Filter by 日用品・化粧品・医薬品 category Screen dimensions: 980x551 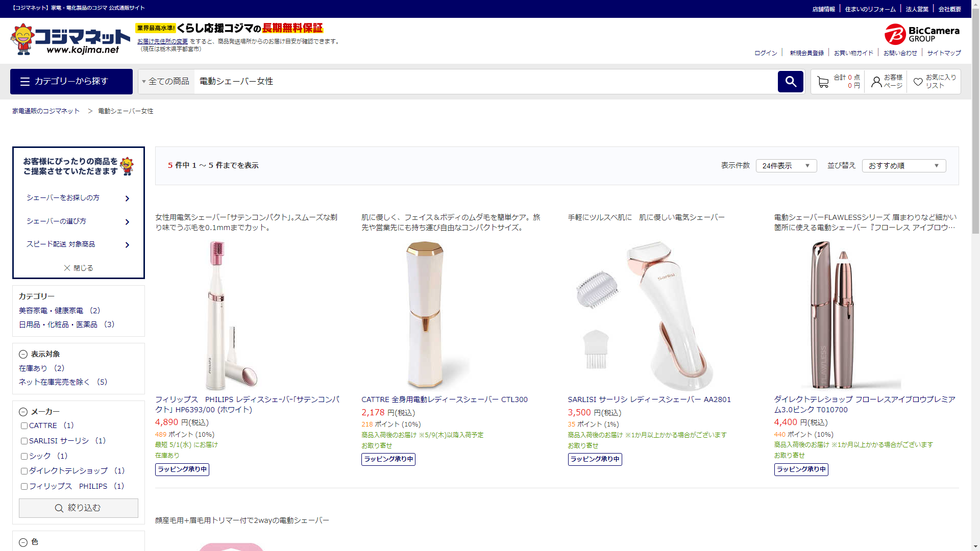tap(66, 324)
